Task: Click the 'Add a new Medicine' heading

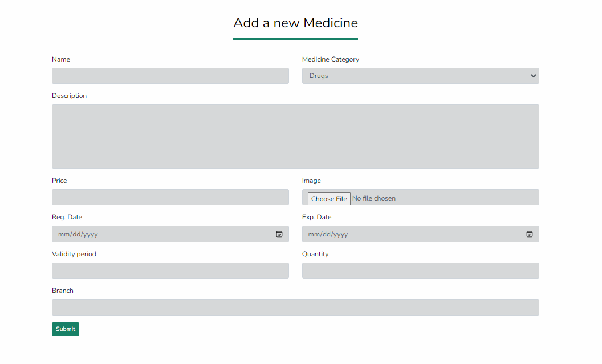Action: click(x=295, y=23)
